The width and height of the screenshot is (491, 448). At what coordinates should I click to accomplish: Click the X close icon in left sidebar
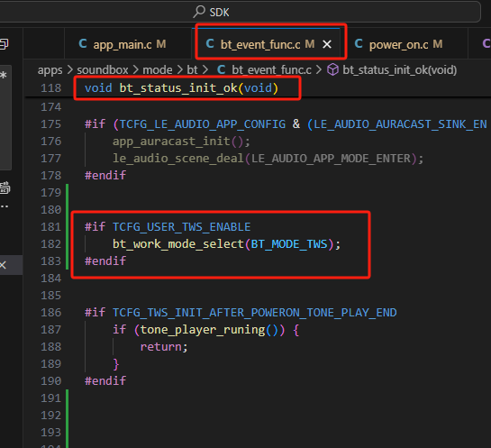(3, 265)
